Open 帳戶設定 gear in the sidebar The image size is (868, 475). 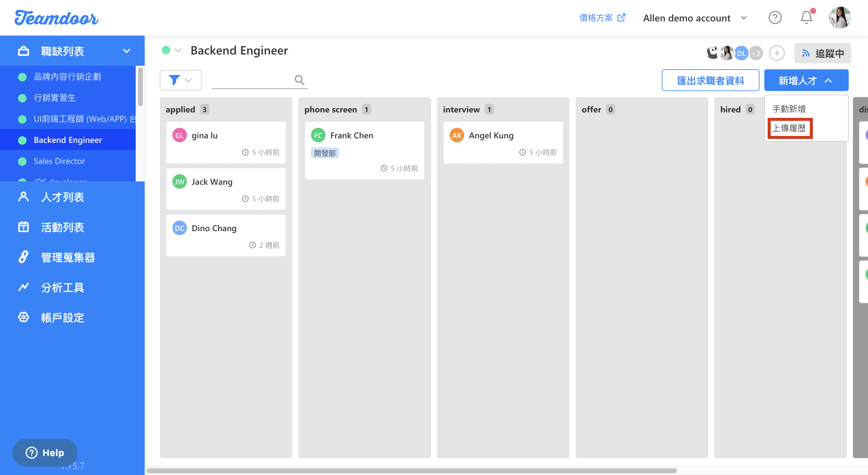pos(23,317)
